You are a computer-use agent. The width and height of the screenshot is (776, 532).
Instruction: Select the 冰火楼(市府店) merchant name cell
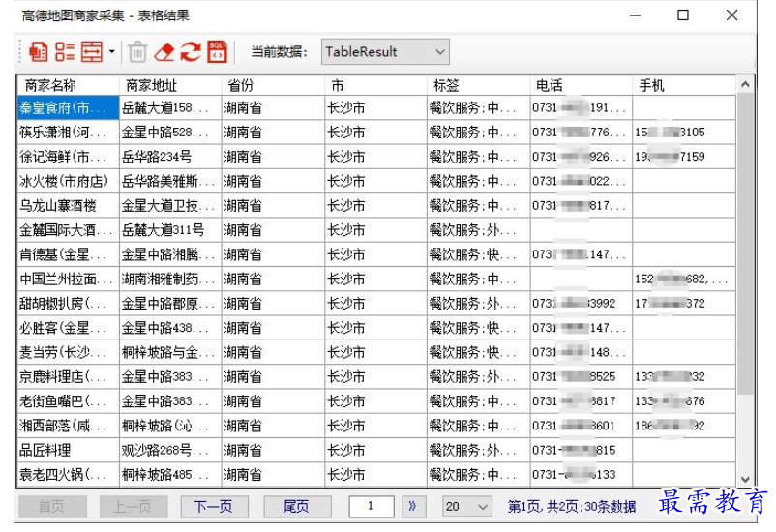(x=68, y=181)
